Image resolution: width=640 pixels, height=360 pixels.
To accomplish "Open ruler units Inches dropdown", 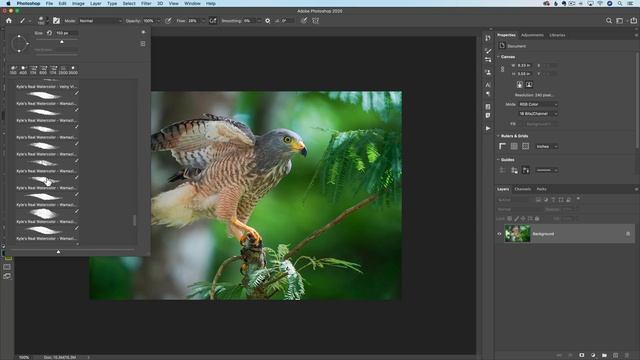I will pos(547,147).
